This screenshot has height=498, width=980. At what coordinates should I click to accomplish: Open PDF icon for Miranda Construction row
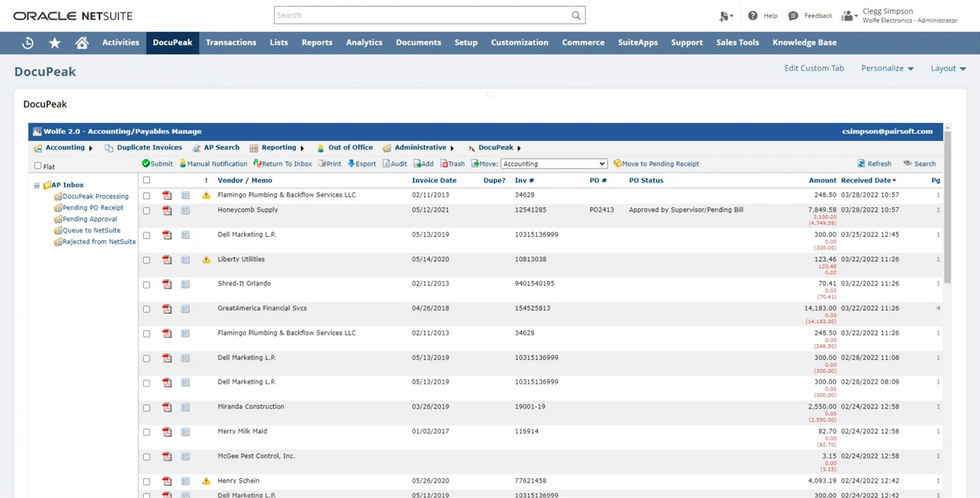[167, 407]
